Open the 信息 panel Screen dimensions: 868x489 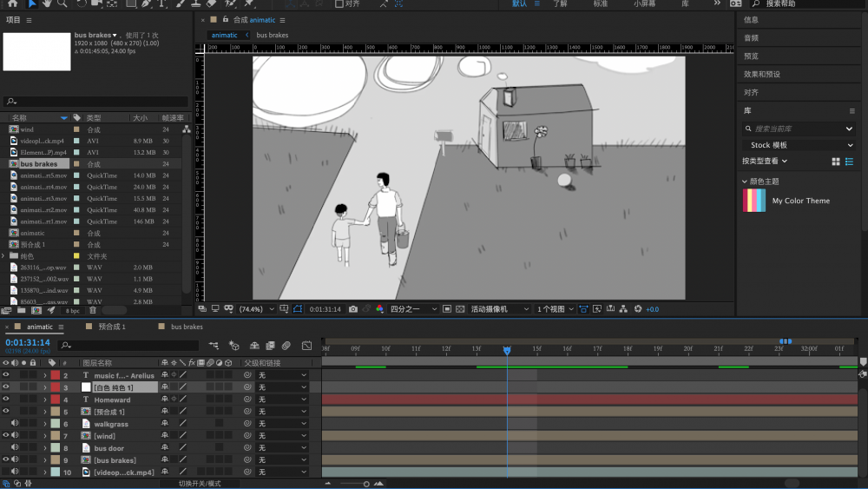[x=751, y=20]
